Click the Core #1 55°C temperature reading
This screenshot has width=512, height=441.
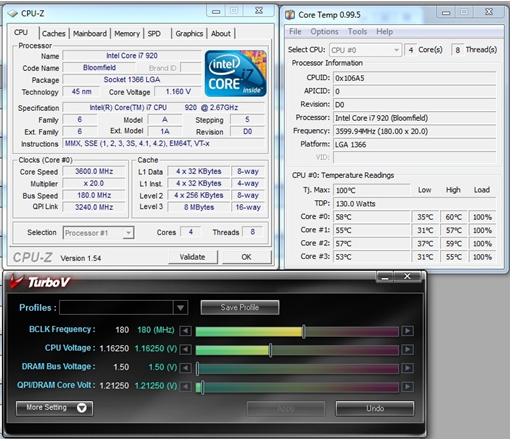(x=372, y=230)
